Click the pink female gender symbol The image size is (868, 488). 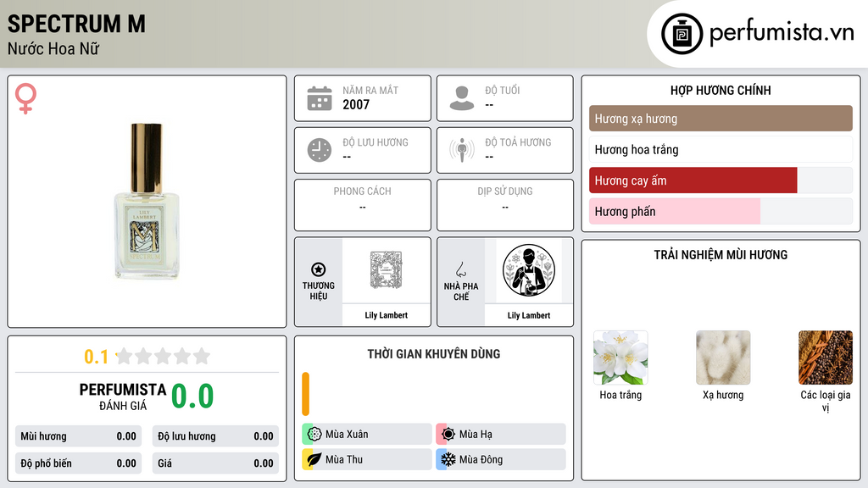point(25,98)
